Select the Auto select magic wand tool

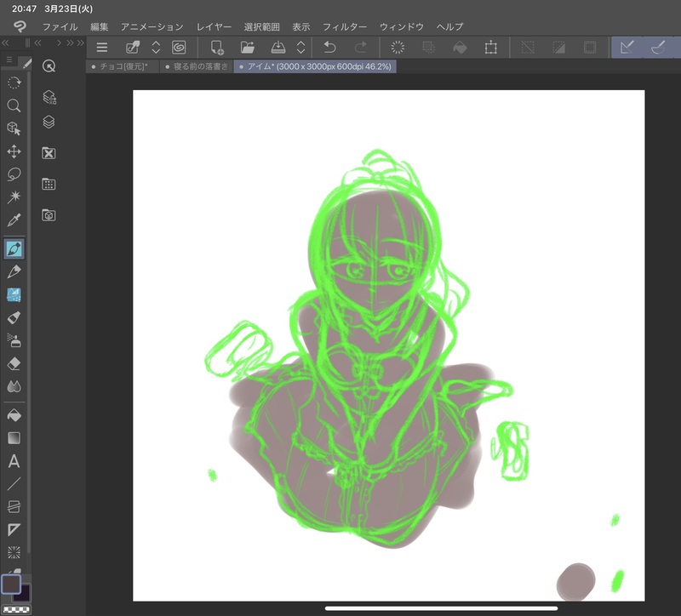(x=14, y=197)
